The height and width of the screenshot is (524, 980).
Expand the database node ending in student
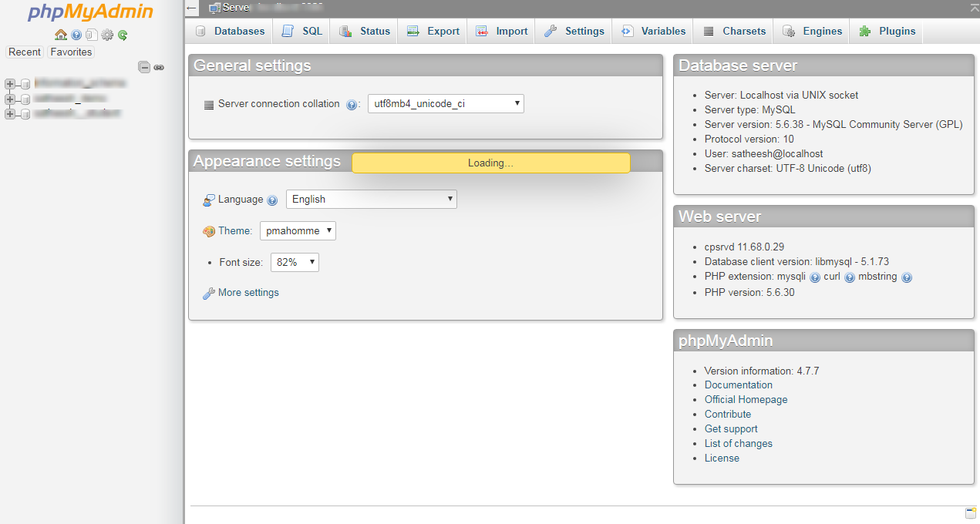click(x=10, y=114)
